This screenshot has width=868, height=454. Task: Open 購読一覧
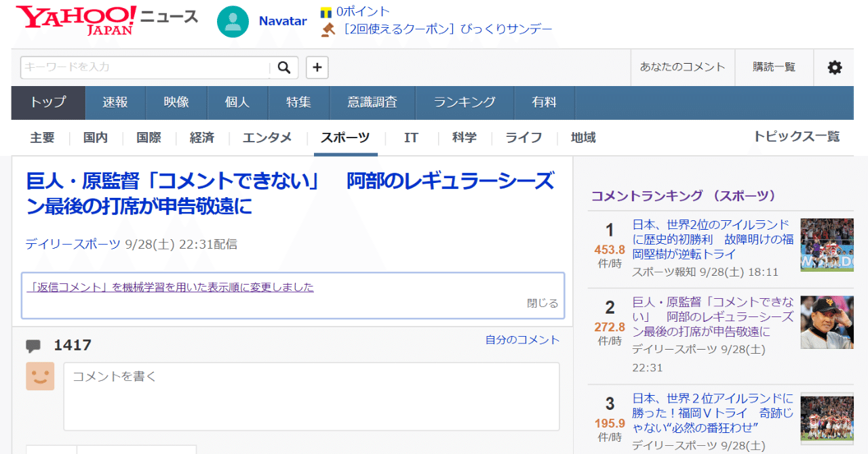click(774, 67)
